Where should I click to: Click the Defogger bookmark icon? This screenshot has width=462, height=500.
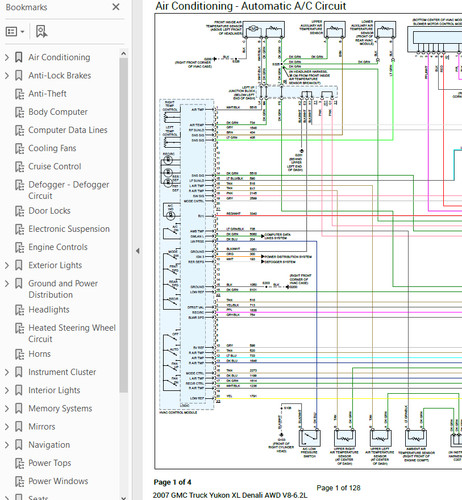point(20,185)
